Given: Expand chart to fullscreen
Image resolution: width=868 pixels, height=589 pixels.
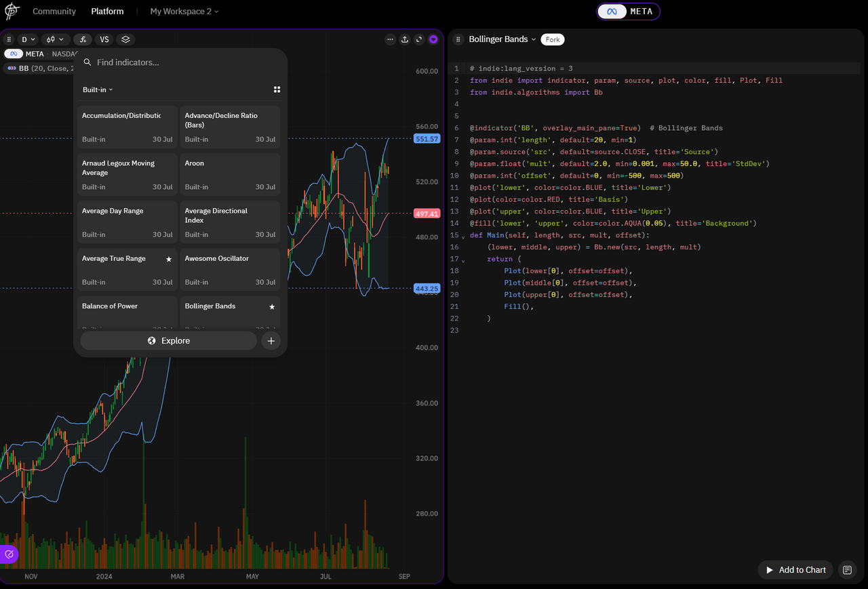Looking at the screenshot, I should click(x=419, y=39).
